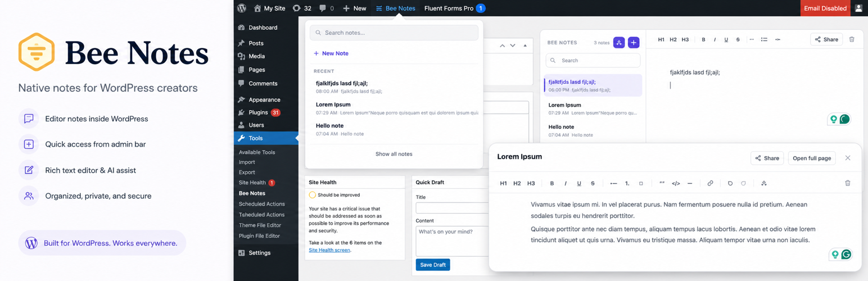Close the Lorem Ipsum popup with the X

coord(848,158)
